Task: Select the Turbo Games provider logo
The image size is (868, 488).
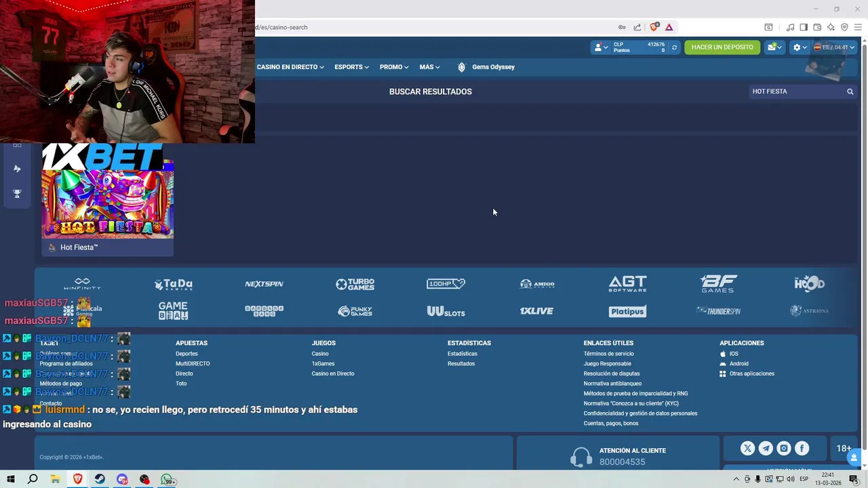Action: coord(355,284)
